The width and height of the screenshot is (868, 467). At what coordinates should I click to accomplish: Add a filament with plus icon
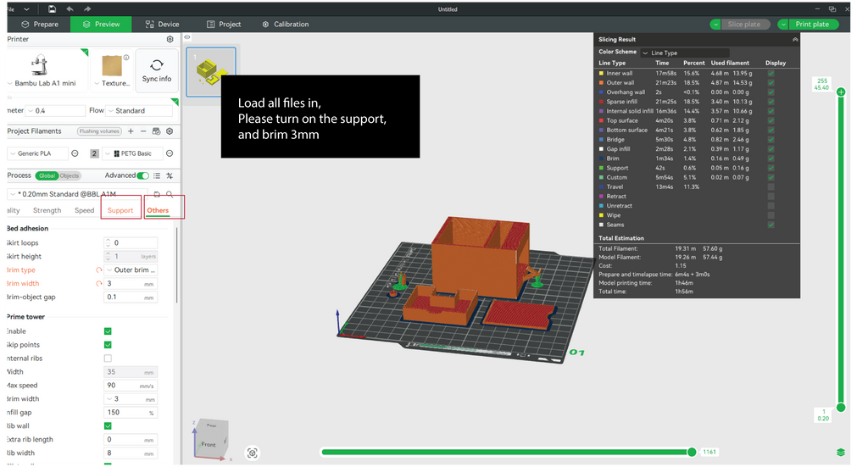pos(131,131)
